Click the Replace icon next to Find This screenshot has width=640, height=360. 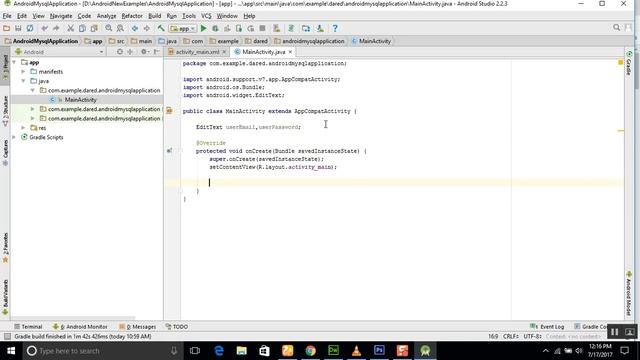point(120,29)
